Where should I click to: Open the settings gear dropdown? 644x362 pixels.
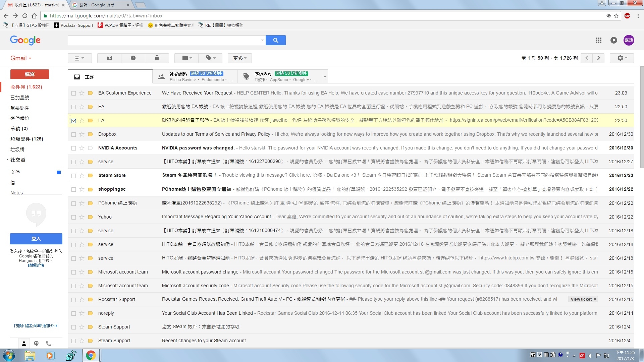click(x=622, y=58)
